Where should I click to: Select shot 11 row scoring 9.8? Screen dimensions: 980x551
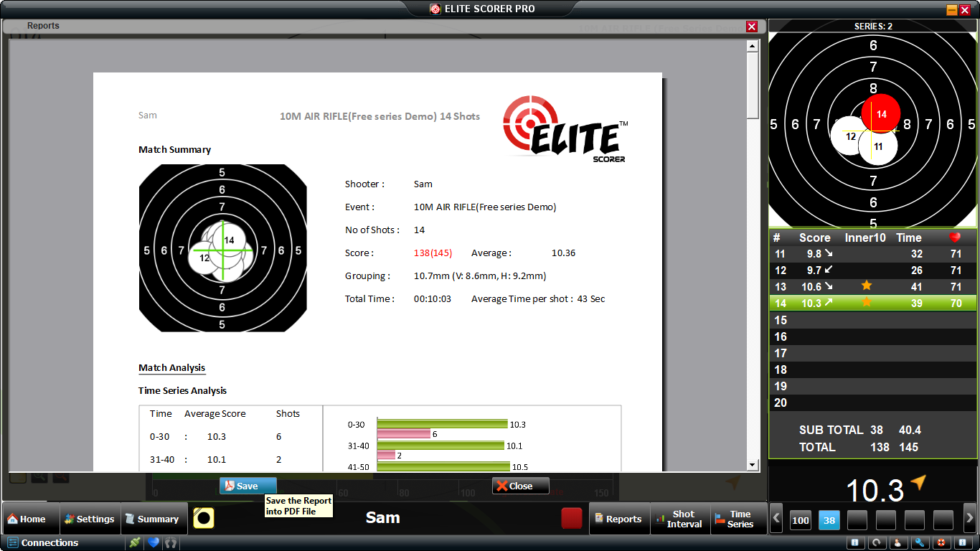pyautogui.click(x=873, y=253)
